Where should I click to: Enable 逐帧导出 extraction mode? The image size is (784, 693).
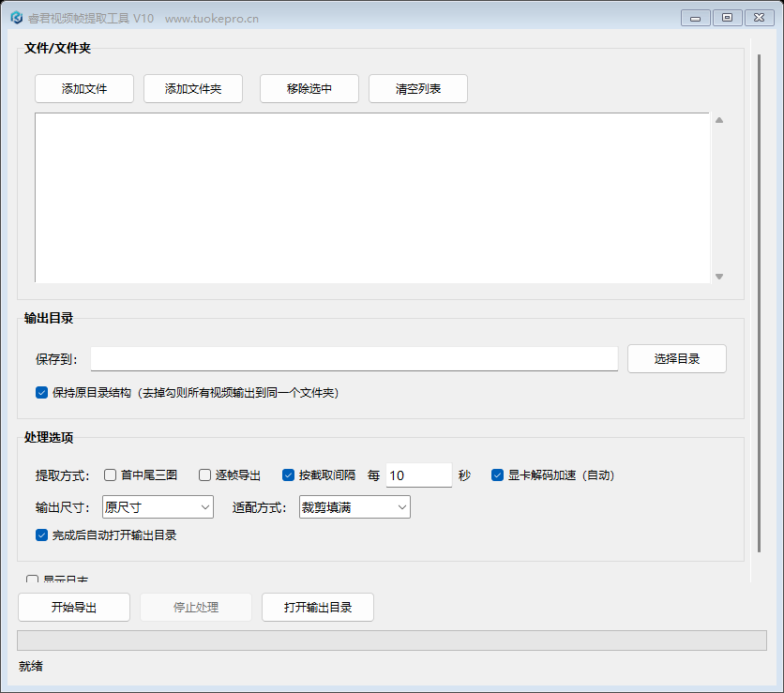click(204, 475)
